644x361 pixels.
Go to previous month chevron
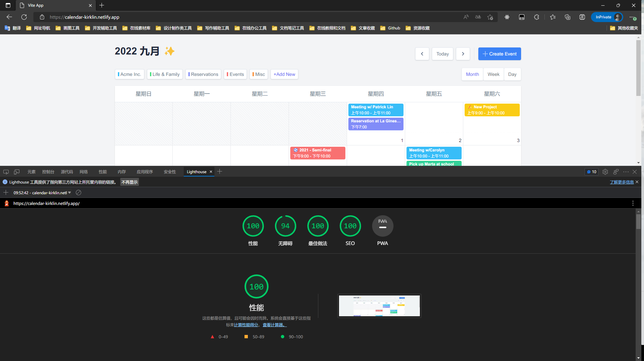coord(422,54)
